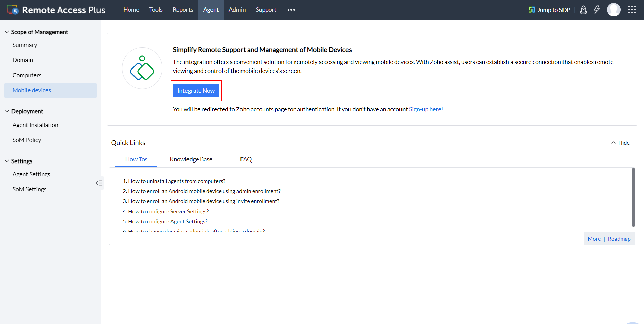Open the apps grid icon
This screenshot has height=324, width=644.
click(x=632, y=10)
